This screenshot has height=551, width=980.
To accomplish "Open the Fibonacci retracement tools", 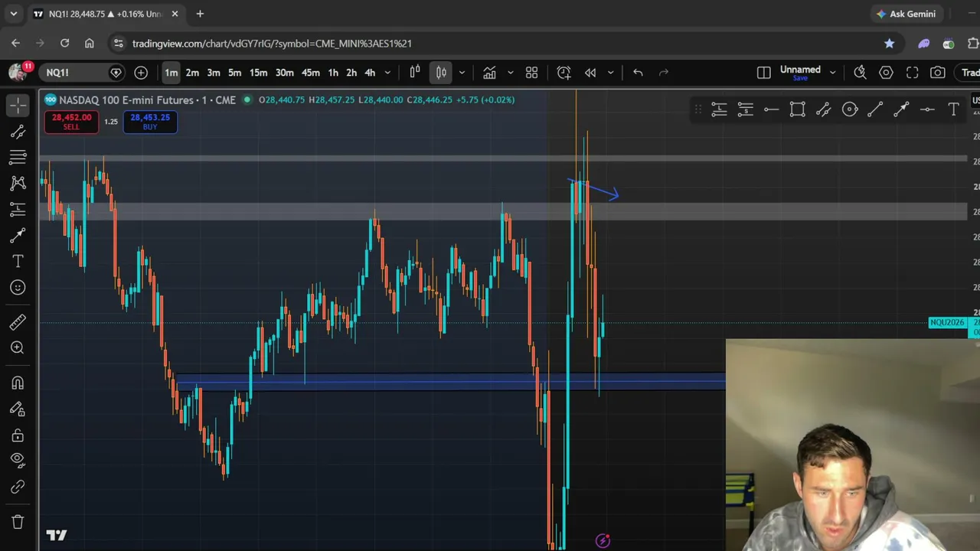I will tap(18, 158).
